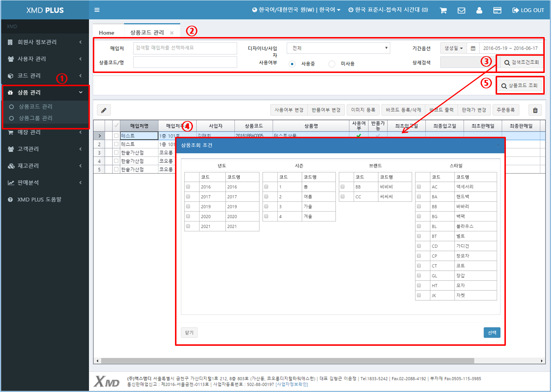The width and height of the screenshot is (551, 392).
Task: Collapse the 상품 관리 sidebar menu
Action: coord(45,92)
